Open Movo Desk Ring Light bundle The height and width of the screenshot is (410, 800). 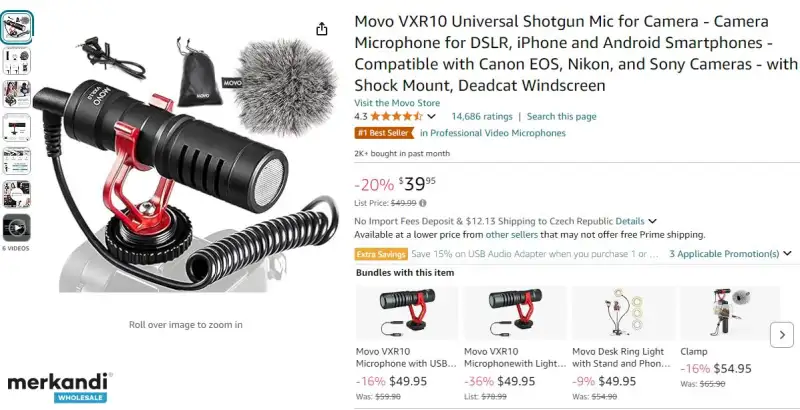pos(621,357)
